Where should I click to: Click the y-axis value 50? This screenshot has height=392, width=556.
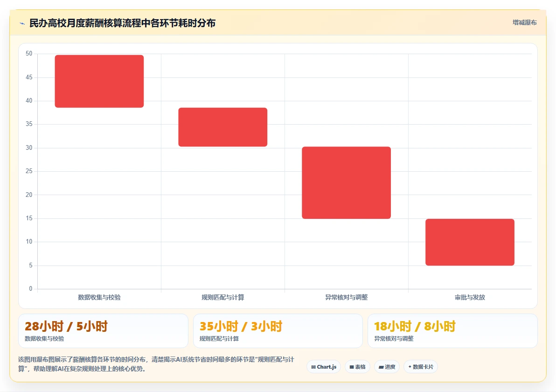coord(29,54)
